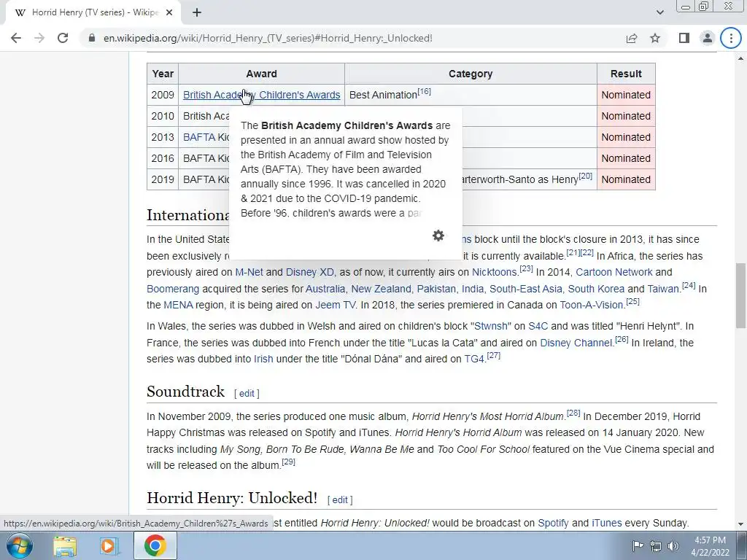Open page preview settings gear
The width and height of the screenshot is (747, 560).
pos(438,236)
